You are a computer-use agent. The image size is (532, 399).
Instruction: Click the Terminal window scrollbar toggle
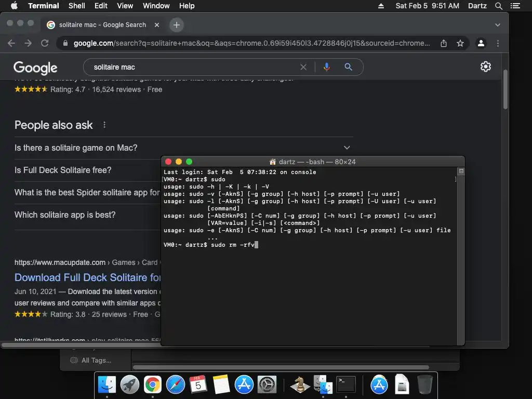point(461,171)
